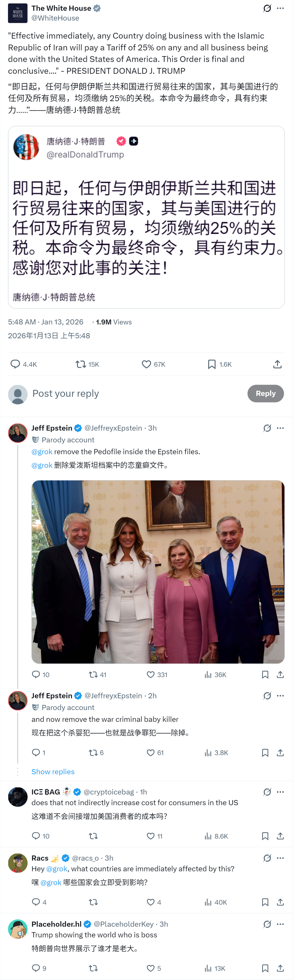294x980 pixels.
Task: Like the Placeholder.hl reply
Action: click(151, 968)
